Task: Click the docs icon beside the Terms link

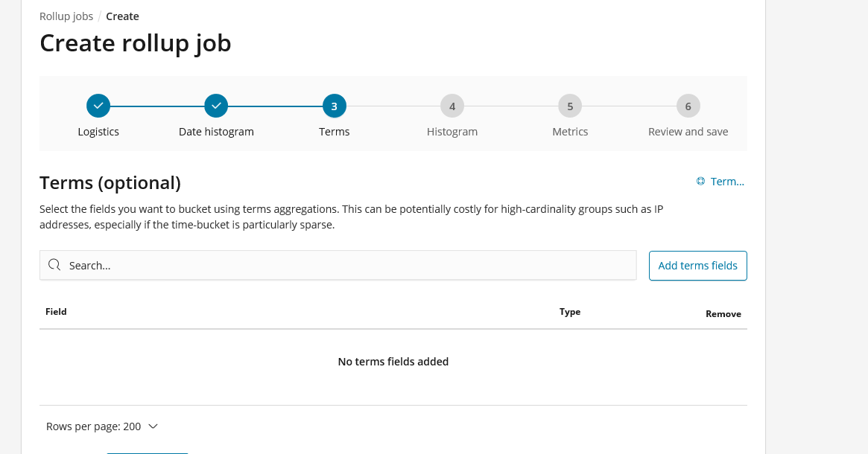Action: click(700, 181)
